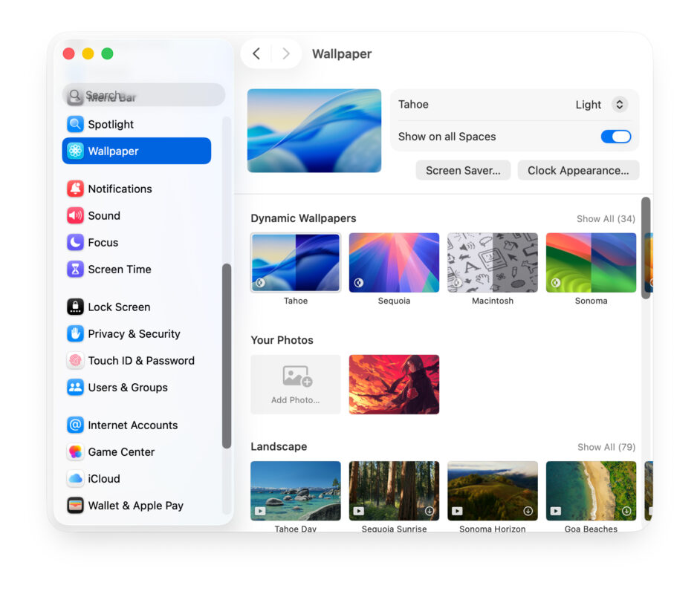The width and height of the screenshot is (700, 594).
Task: Click the add image icon in Add Photo tile
Action: (x=297, y=376)
